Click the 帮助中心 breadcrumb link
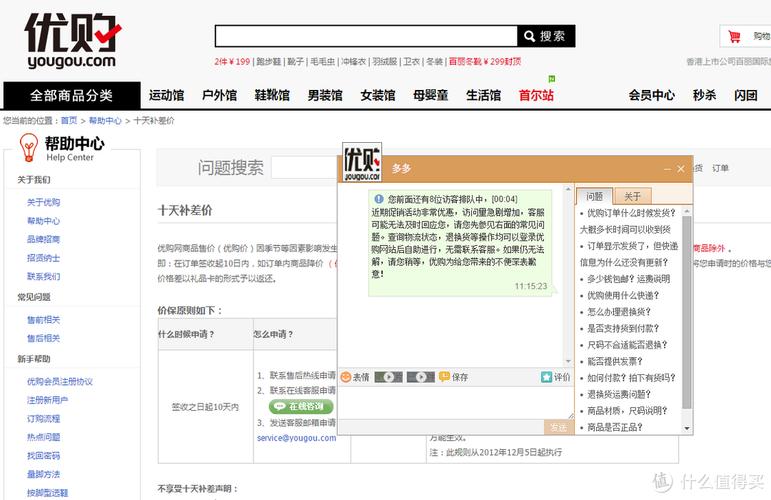The height and width of the screenshot is (500, 771). (105, 120)
